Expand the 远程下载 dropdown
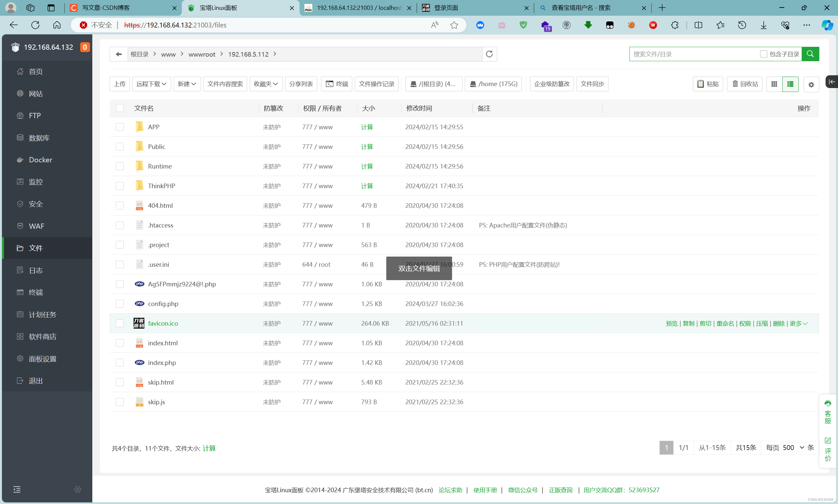The width and height of the screenshot is (838, 504). tap(151, 84)
